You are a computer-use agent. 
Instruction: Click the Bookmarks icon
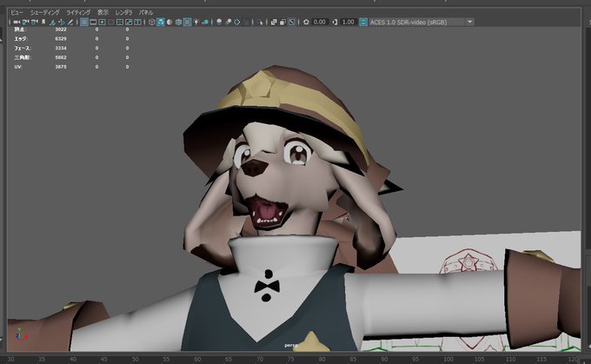(43, 23)
